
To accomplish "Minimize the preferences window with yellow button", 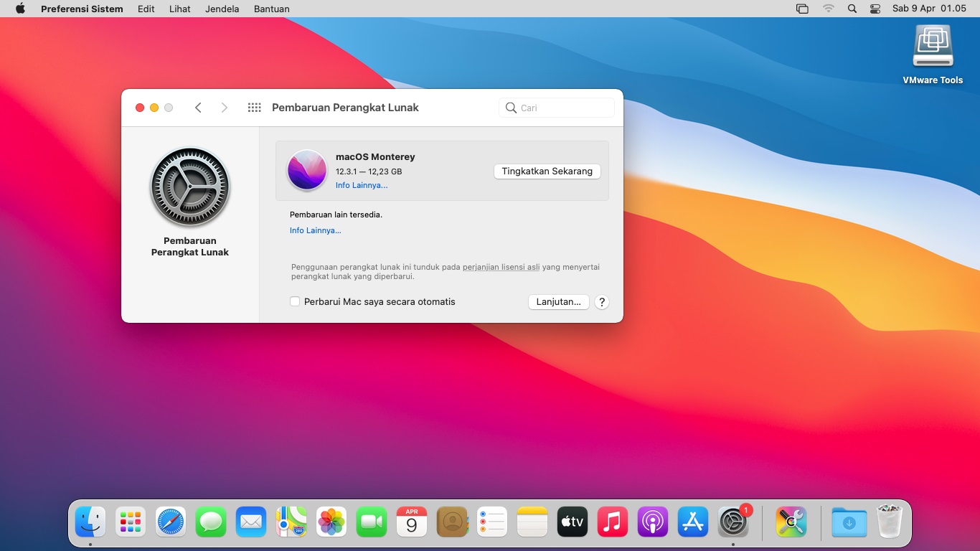I will [154, 108].
